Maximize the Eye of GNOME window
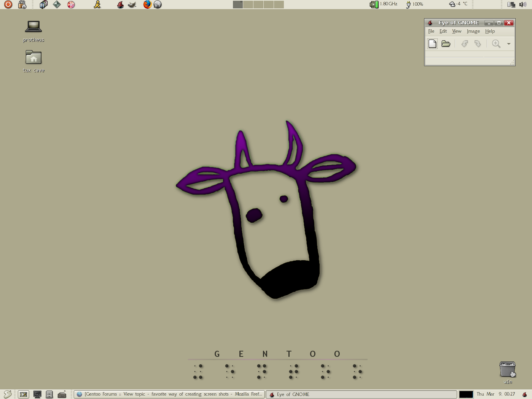 499,23
